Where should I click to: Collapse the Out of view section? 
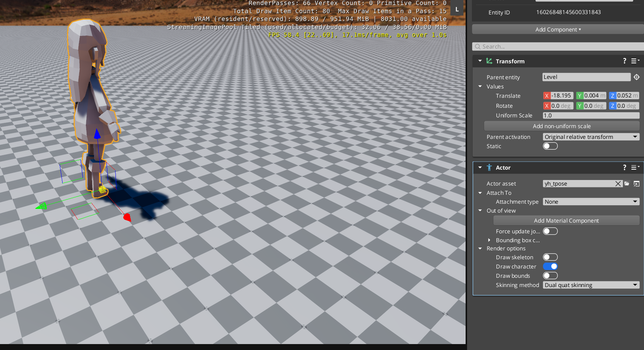point(480,210)
